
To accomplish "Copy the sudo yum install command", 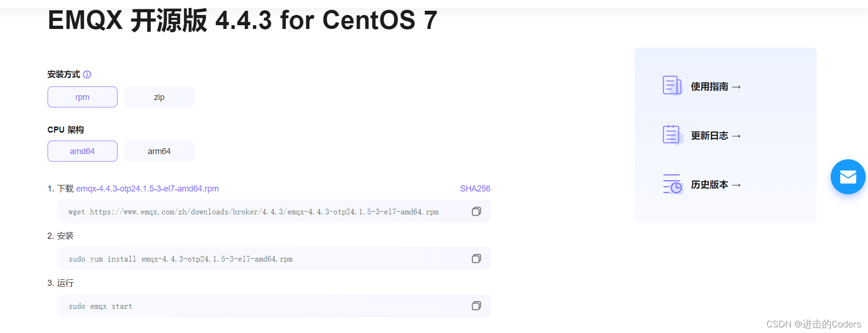I will (x=476, y=259).
